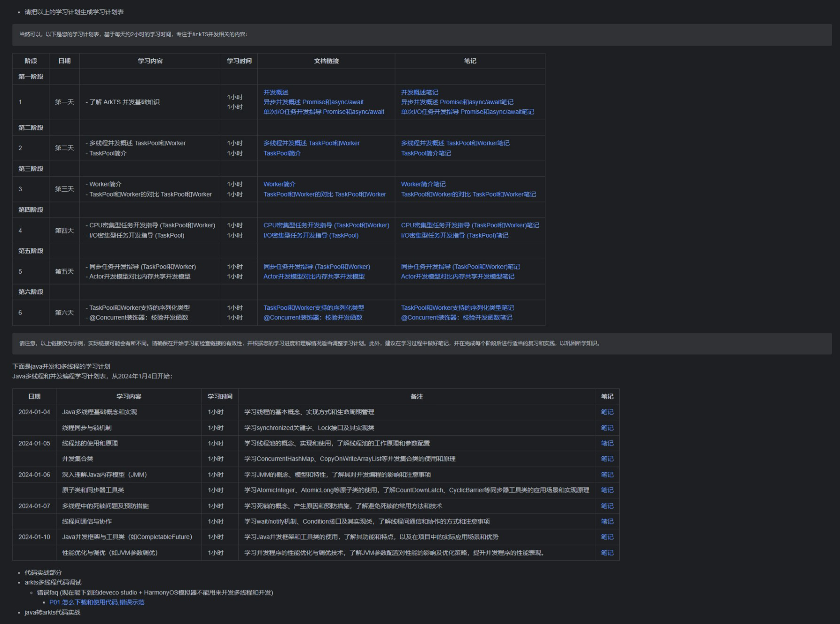Open @Concurrent装饰器：校验并发函数笔记 link
This screenshot has width=840, height=624.
(457, 318)
